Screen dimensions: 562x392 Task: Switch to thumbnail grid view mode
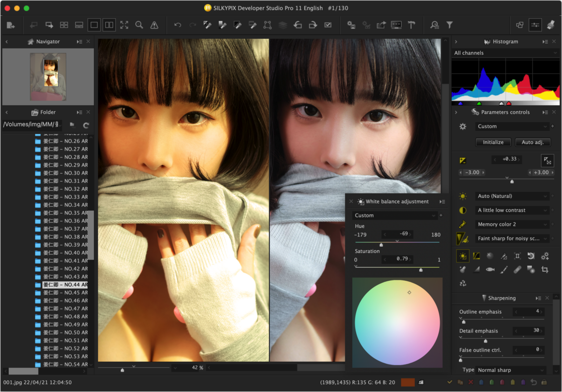click(64, 25)
